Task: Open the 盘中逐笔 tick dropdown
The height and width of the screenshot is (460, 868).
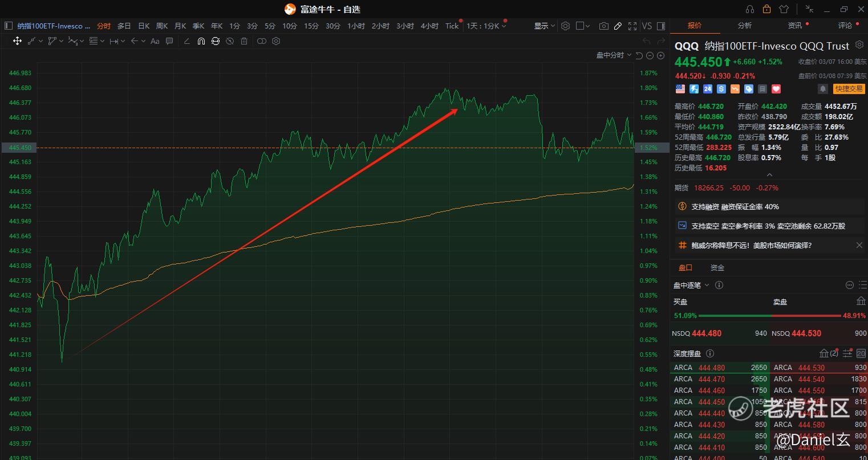Action: 691,285
